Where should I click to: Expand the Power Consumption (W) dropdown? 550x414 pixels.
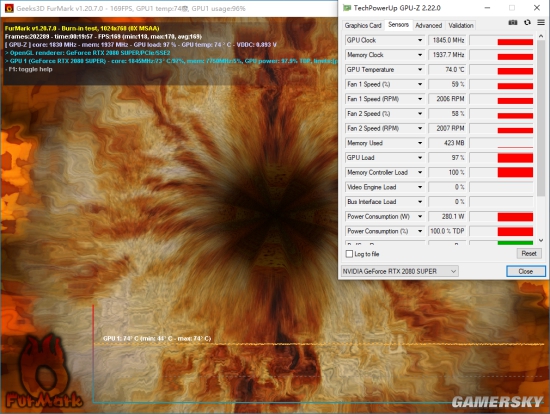point(420,216)
